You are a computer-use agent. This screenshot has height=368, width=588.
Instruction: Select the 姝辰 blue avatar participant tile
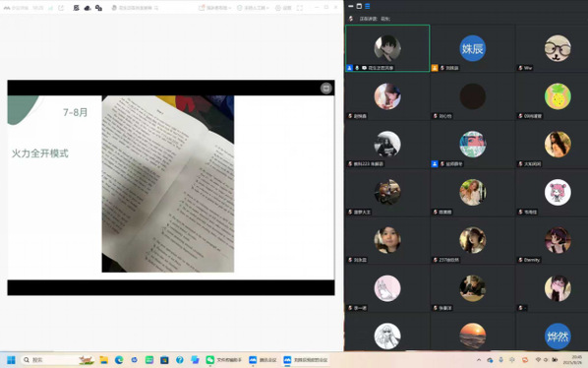pos(473,48)
